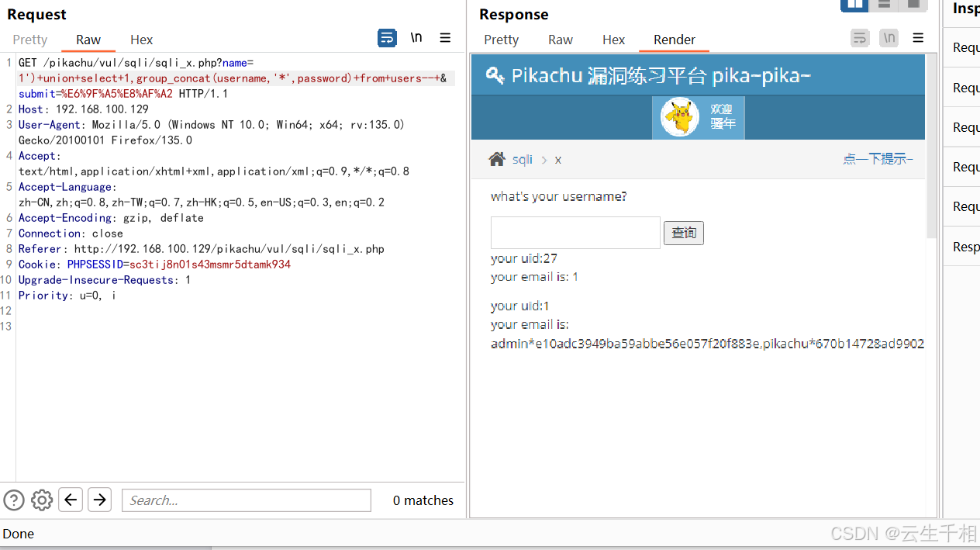The width and height of the screenshot is (980, 550).
Task: Select the side-by-side layout icon
Action: point(854,4)
